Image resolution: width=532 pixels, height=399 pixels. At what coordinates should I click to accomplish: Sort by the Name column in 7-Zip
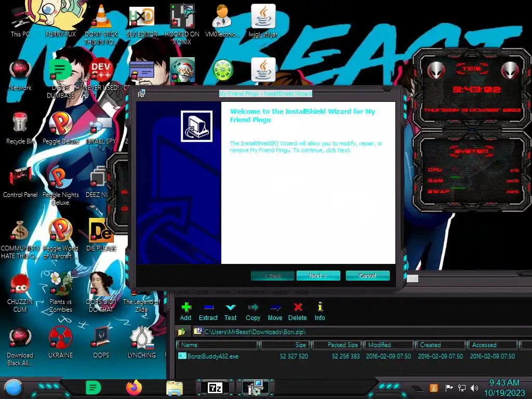tap(217, 345)
